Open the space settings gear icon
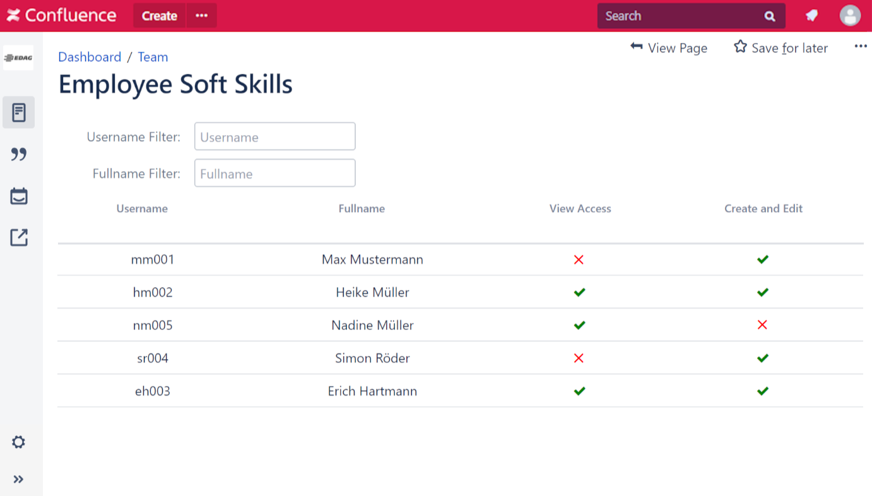 coord(18,442)
